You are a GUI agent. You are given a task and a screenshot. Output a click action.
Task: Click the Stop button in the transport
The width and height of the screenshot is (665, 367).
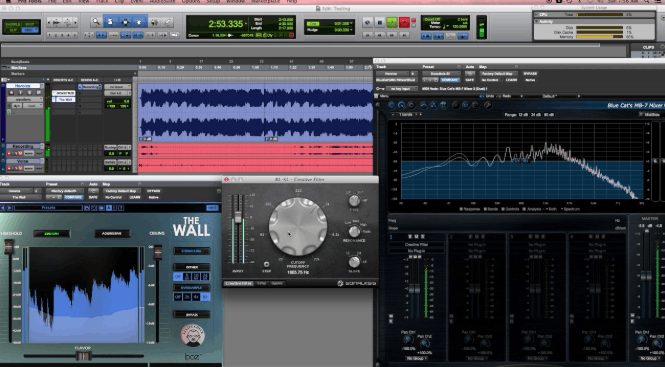point(380,22)
